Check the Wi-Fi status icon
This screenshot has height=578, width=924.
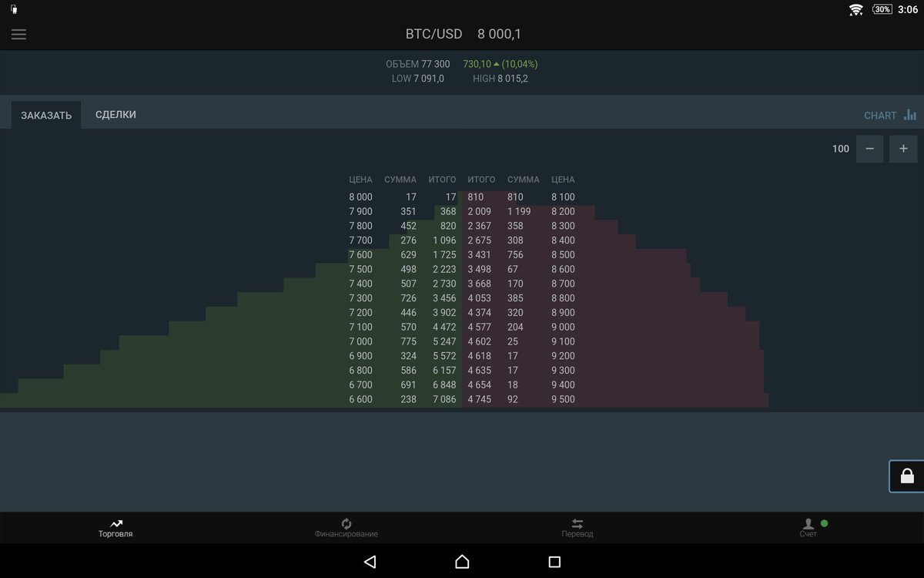pos(855,9)
